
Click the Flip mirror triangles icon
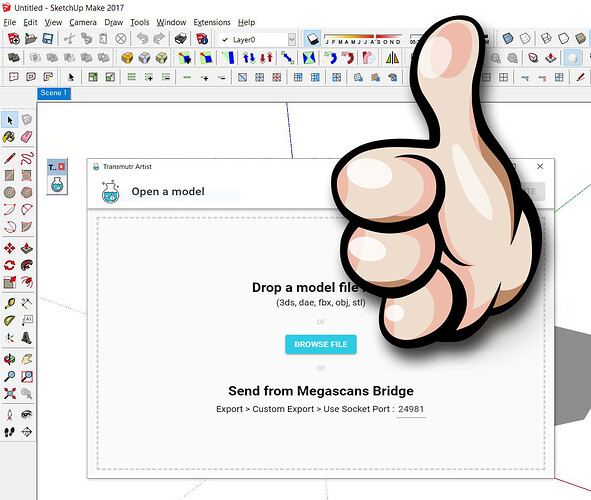click(x=392, y=58)
